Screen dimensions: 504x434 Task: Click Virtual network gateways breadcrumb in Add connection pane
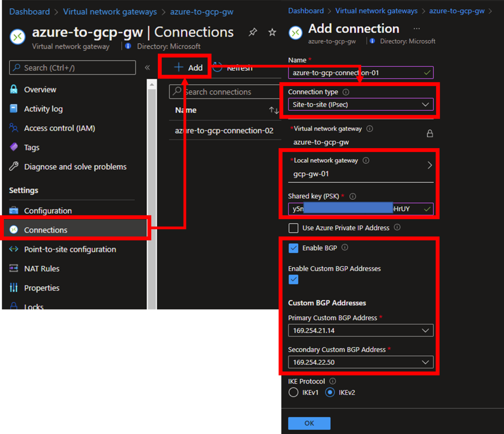(x=376, y=11)
